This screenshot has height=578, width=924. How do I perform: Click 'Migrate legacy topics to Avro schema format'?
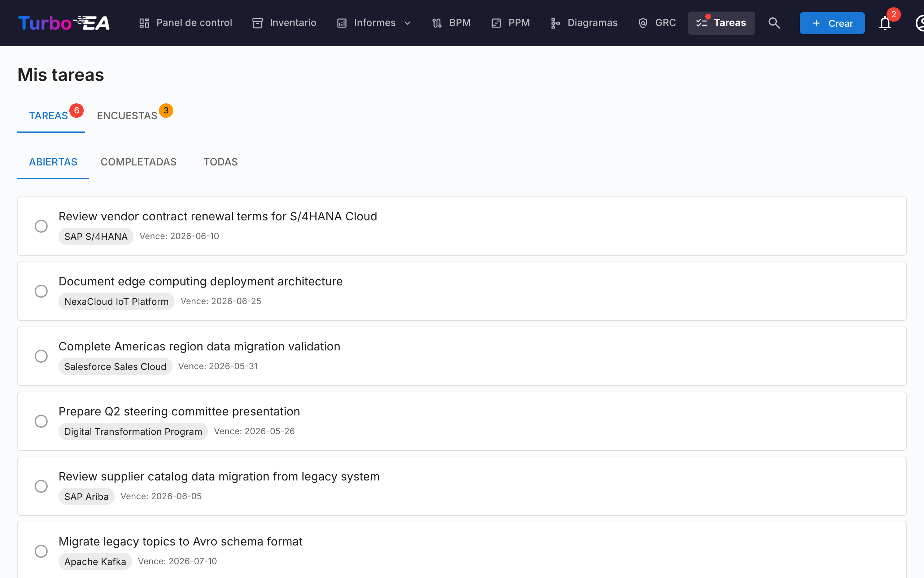(x=180, y=541)
